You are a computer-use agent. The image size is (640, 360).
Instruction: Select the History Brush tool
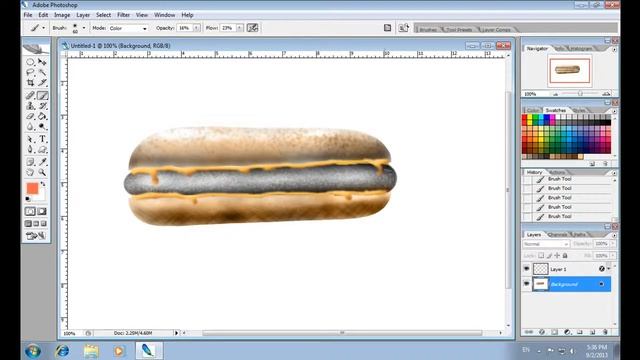pyautogui.click(x=42, y=106)
